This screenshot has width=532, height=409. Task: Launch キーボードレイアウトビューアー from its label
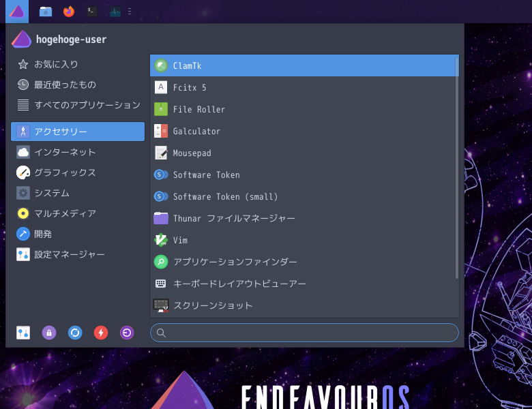click(x=239, y=284)
